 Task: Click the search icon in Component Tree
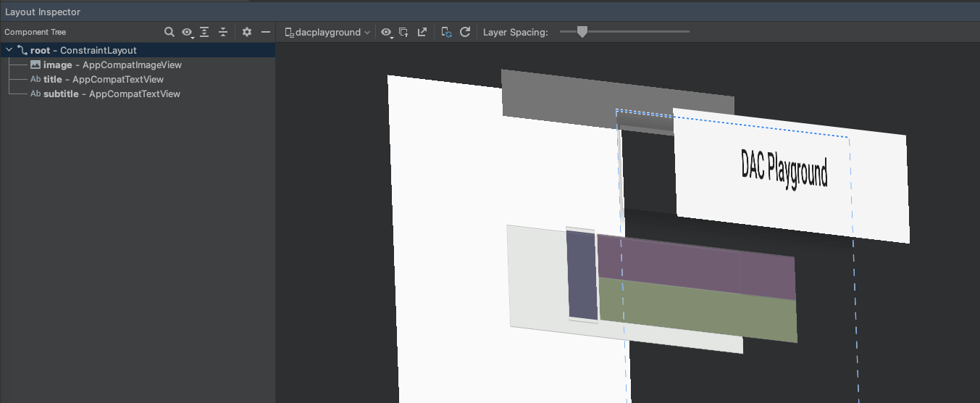[169, 32]
